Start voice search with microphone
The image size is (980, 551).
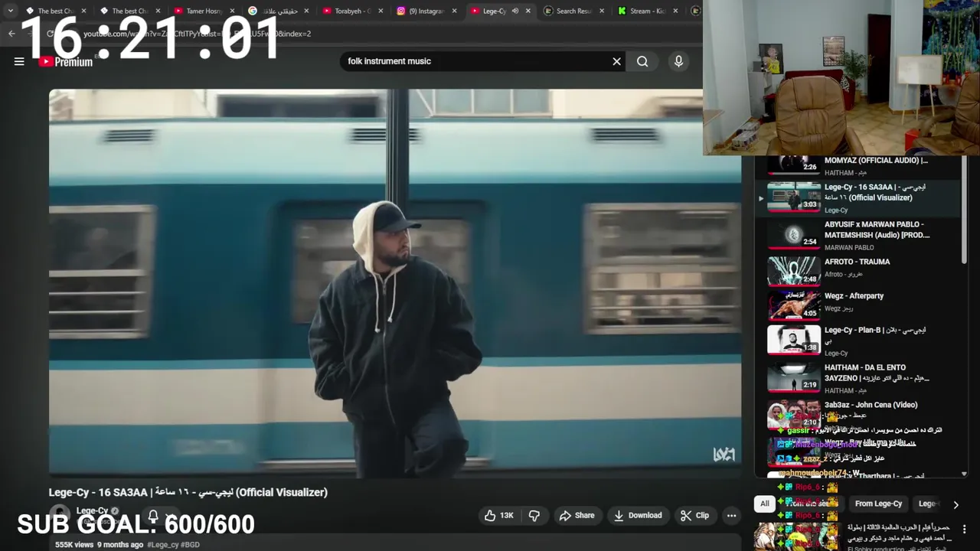point(678,61)
